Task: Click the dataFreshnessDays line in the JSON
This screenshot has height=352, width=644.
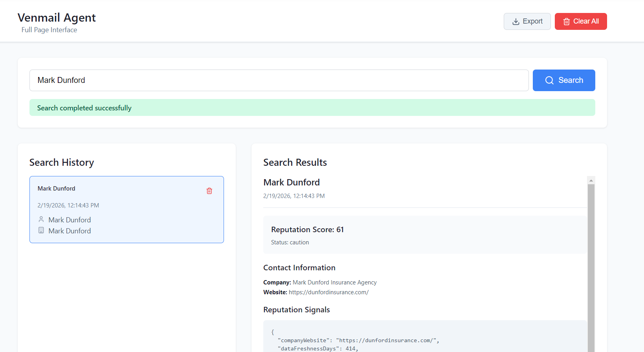Action: click(x=318, y=349)
